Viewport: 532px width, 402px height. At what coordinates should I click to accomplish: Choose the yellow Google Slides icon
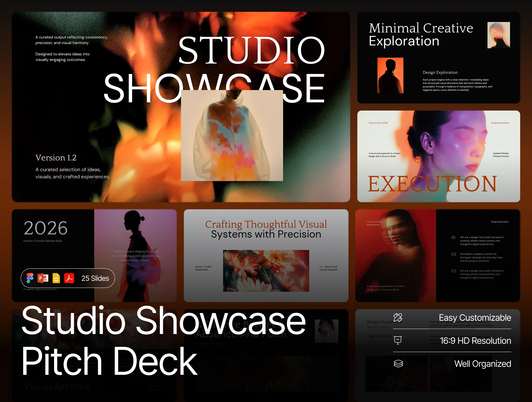[56, 278]
